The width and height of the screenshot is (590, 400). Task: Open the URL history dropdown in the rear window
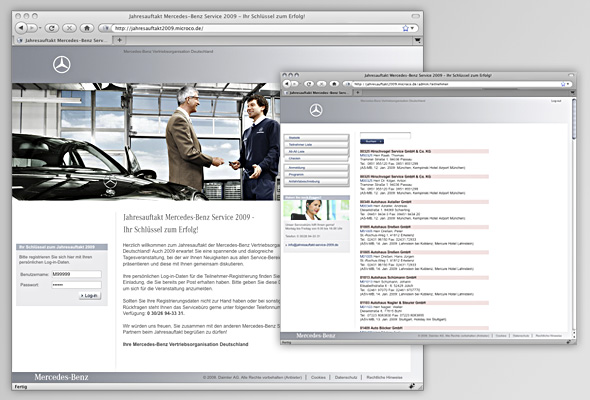click(412, 28)
